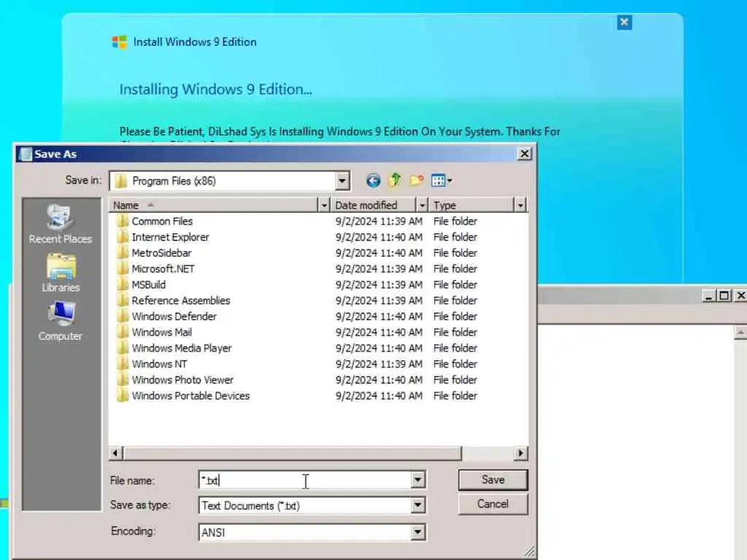Click the Cancel button
Viewport: 747px width, 560px height.
pos(493,504)
